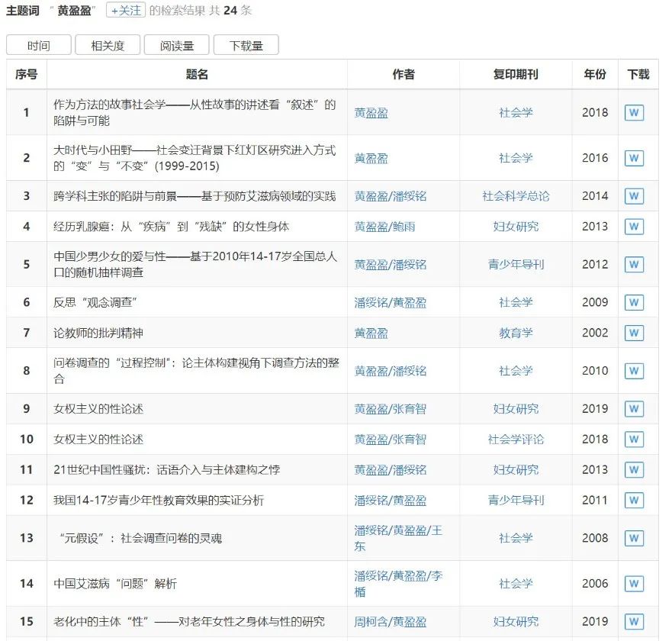Open author 黄盈盈 in row 1

[x=371, y=113]
